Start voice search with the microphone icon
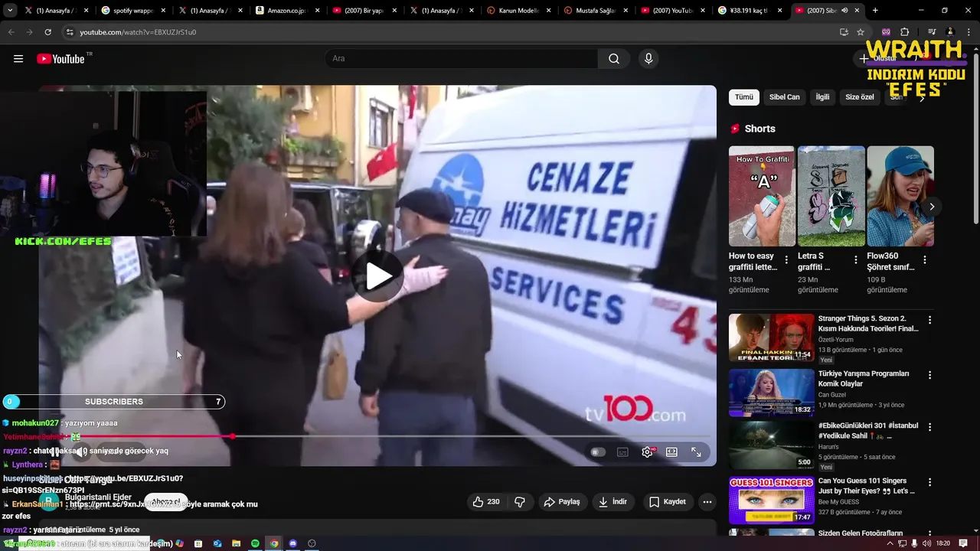The image size is (980, 551). tap(648, 59)
